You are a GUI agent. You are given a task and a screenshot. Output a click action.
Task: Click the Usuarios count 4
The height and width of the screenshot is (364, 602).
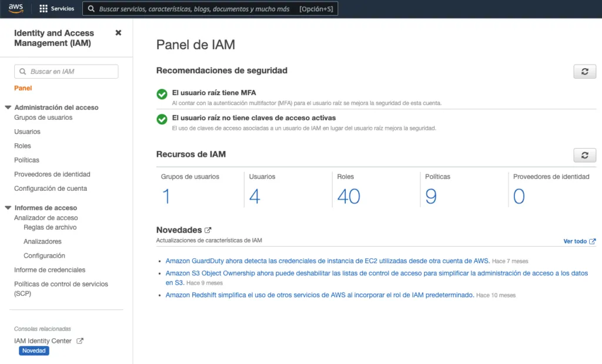coord(255,196)
